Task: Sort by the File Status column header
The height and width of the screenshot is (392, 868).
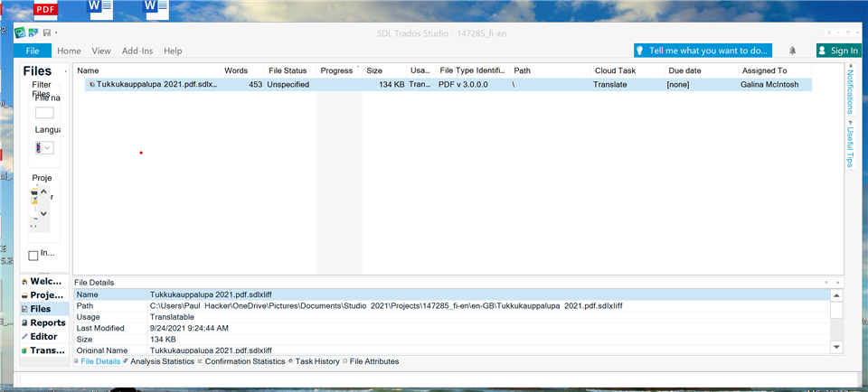Action: [290, 70]
